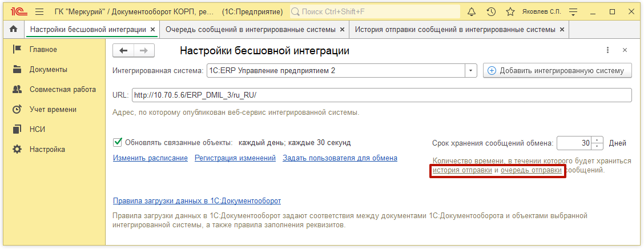The height and width of the screenshot is (249, 644).
Task: Go to the home page icon
Action: [14, 29]
